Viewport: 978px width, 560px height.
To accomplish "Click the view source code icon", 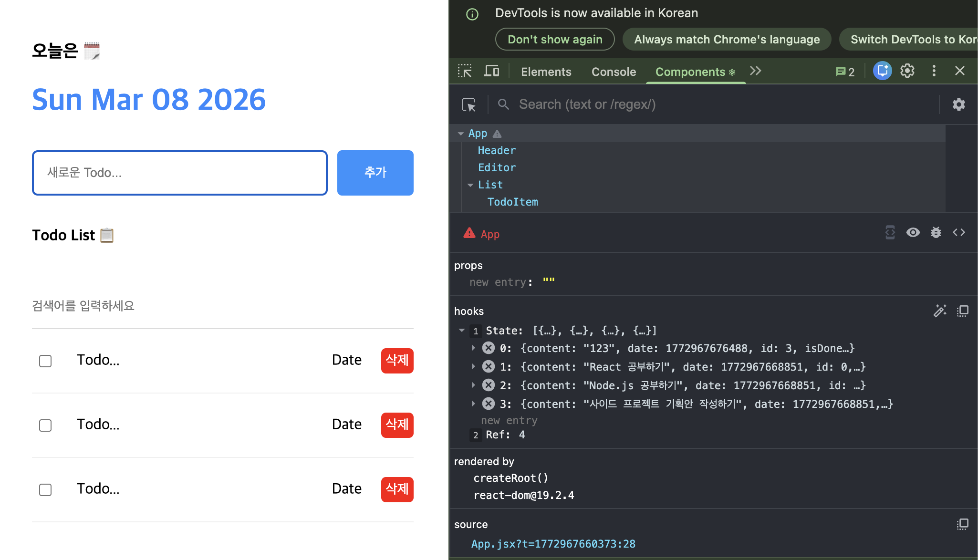I will tap(958, 232).
